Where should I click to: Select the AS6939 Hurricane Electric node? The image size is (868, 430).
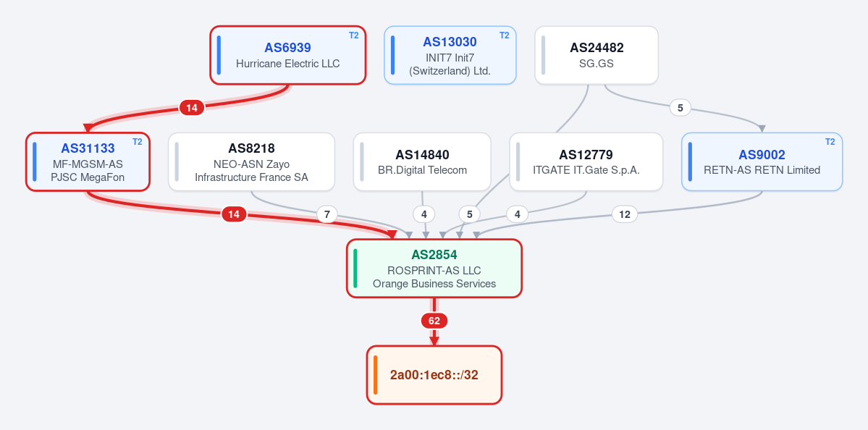coord(288,55)
